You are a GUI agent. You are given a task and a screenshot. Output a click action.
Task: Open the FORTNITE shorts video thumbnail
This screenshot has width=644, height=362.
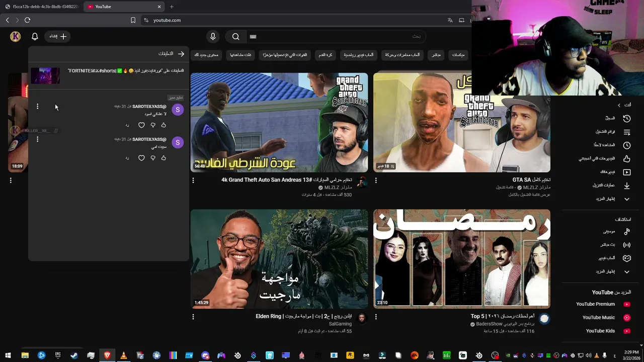coord(45,75)
